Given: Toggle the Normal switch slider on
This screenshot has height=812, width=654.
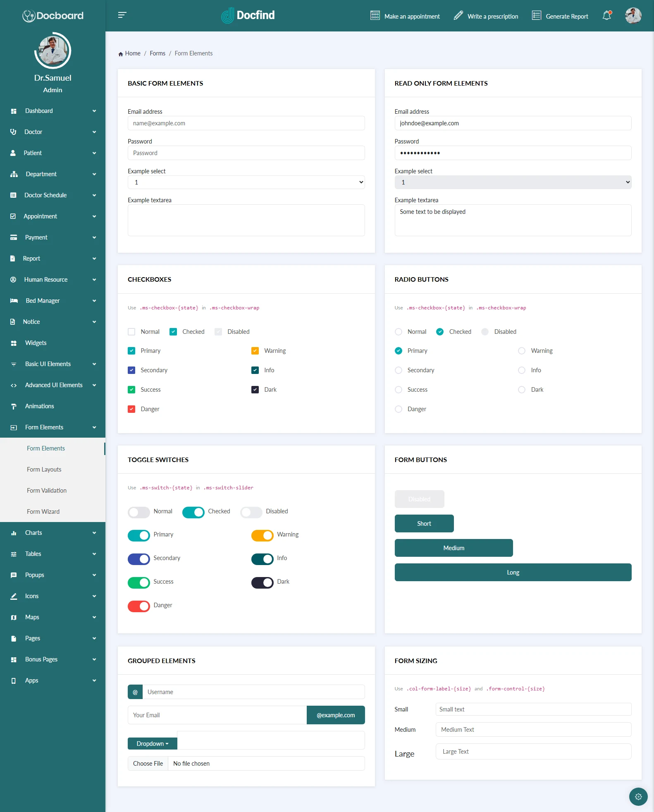Looking at the screenshot, I should point(139,512).
